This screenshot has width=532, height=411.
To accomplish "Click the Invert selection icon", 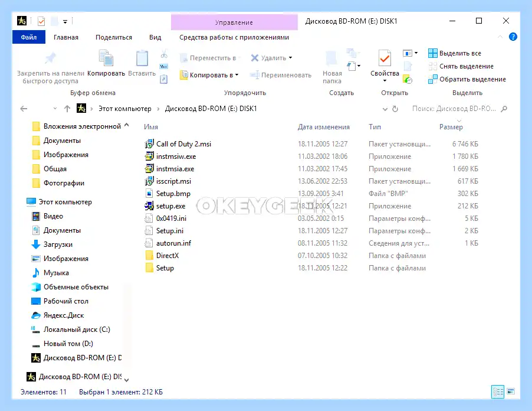I will 432,80.
